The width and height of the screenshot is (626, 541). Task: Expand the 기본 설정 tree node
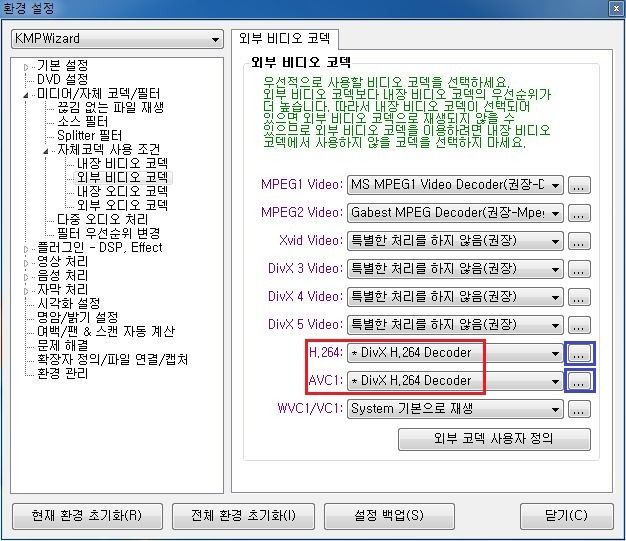click(26, 67)
